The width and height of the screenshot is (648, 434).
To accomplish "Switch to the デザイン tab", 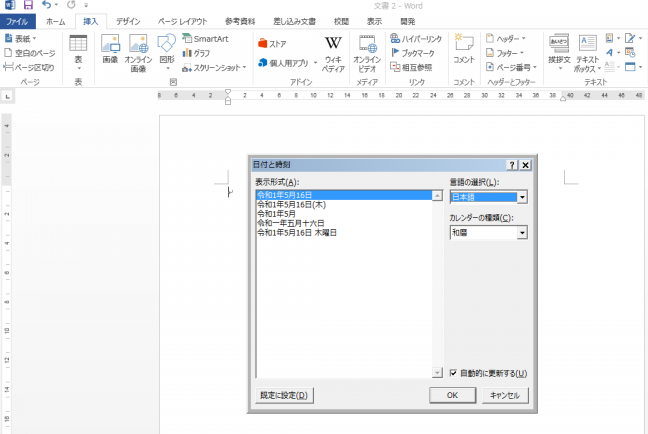I will (128, 21).
